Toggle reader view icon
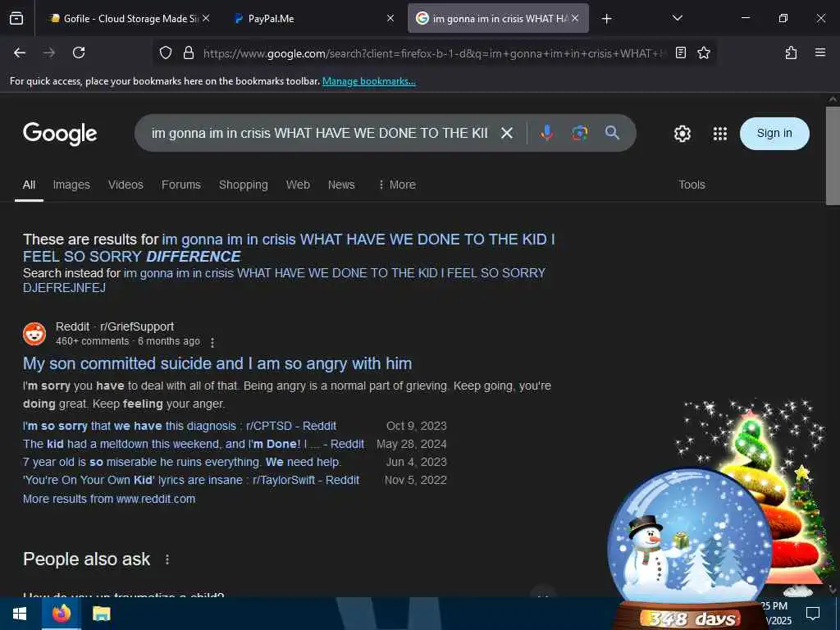The height and width of the screenshot is (630, 840). click(680, 52)
